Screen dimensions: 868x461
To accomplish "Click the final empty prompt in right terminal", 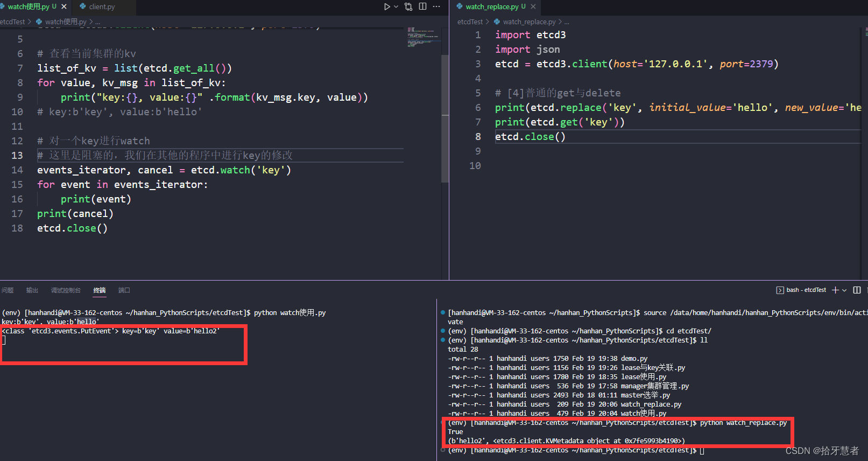I will click(576, 450).
